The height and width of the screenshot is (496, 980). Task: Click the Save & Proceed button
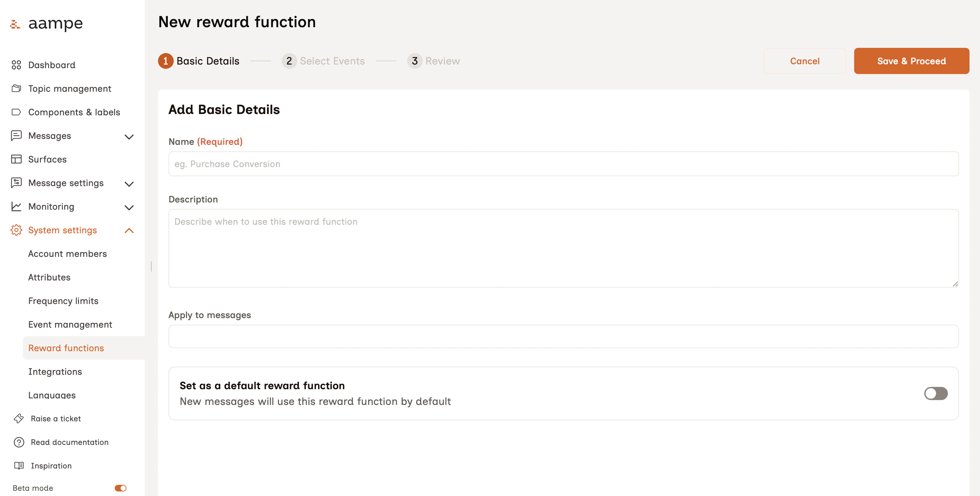click(911, 61)
